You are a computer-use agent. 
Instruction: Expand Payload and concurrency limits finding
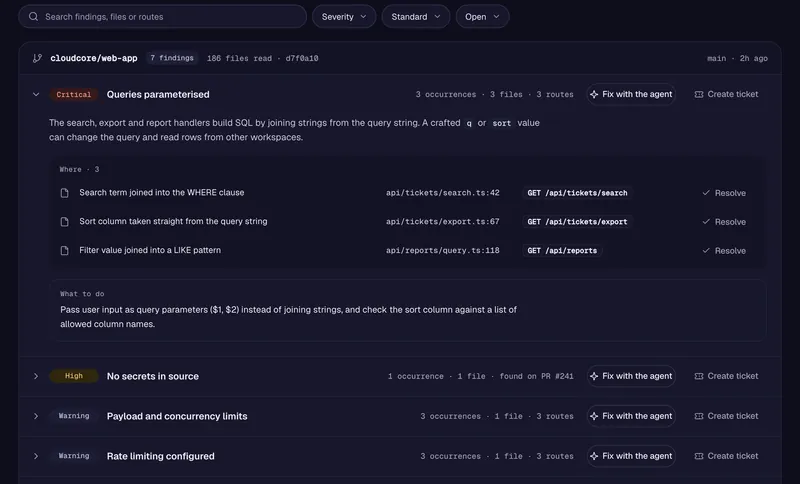click(36, 416)
